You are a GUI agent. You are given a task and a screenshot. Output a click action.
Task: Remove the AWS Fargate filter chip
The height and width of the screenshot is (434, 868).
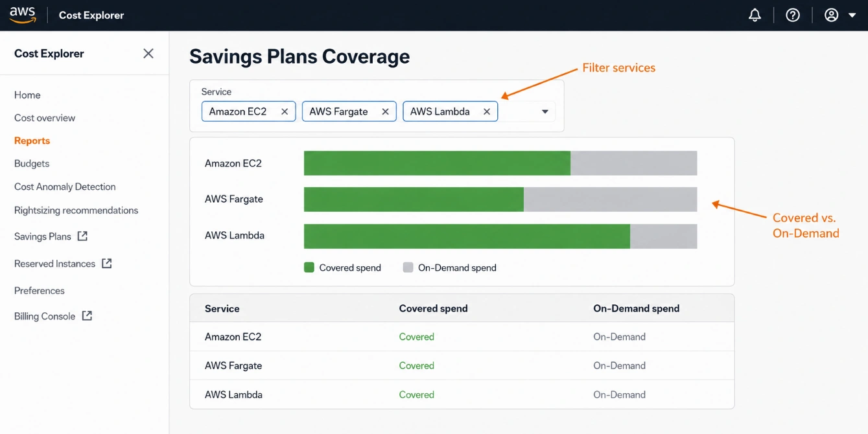[385, 111]
